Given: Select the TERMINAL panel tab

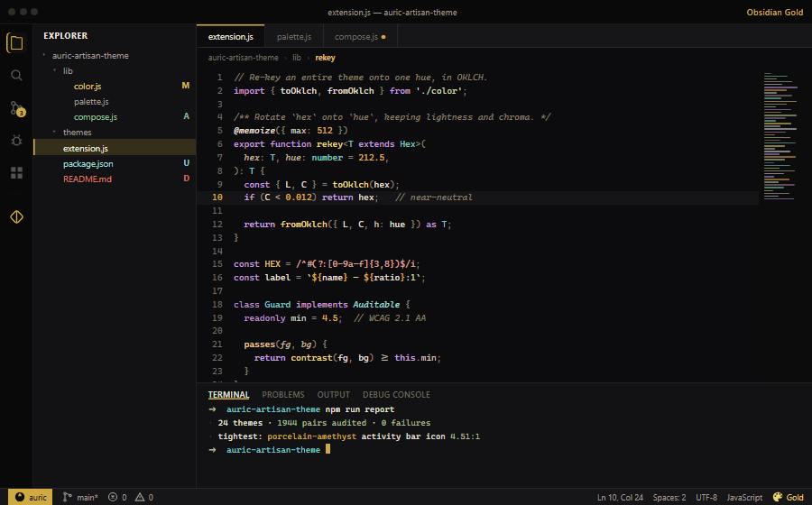Looking at the screenshot, I should tap(228, 395).
